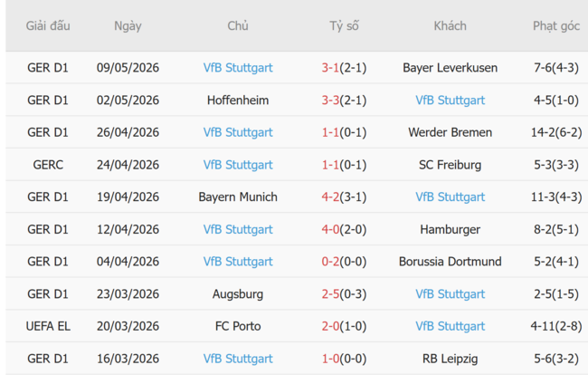Select Borussia Dortmund team name

pyautogui.click(x=450, y=262)
